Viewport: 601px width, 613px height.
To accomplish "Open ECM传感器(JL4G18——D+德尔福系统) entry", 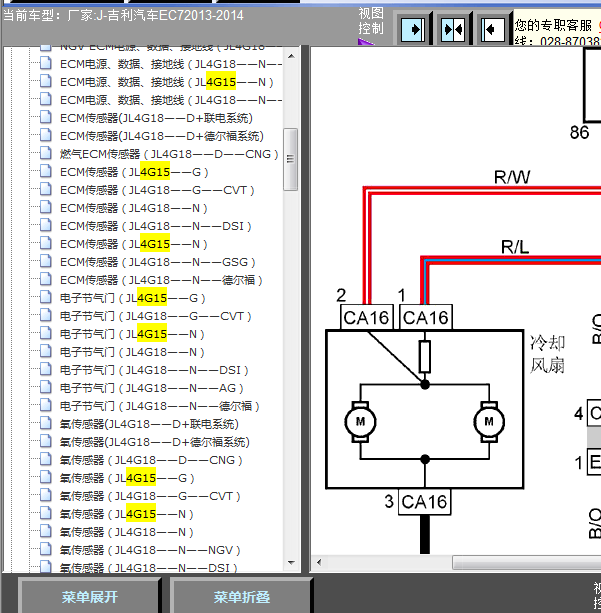I will 161,136.
